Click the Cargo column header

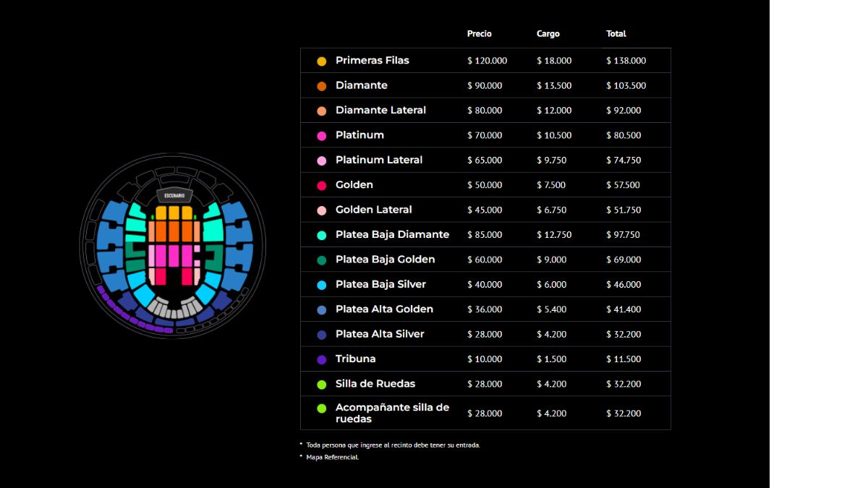coord(548,34)
